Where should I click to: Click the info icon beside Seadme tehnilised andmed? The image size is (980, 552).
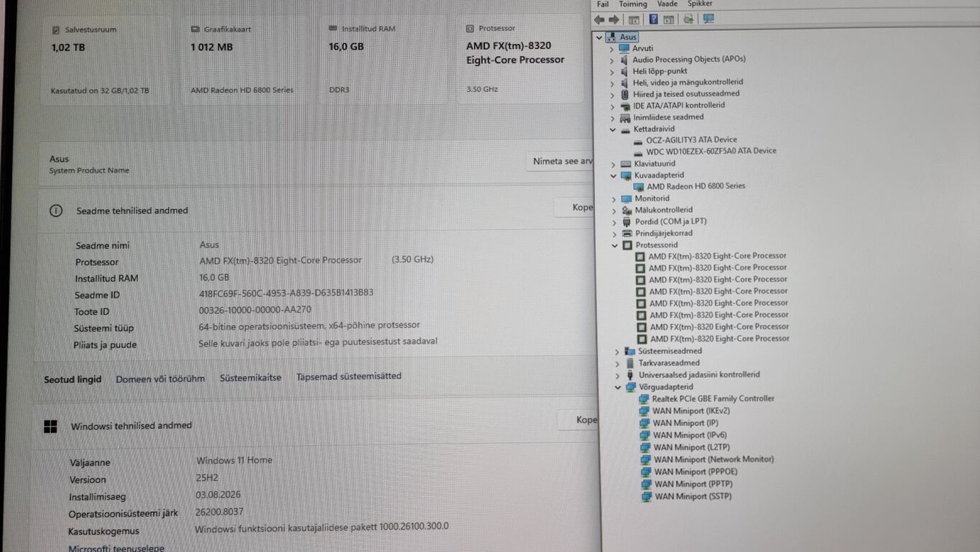tap(55, 211)
